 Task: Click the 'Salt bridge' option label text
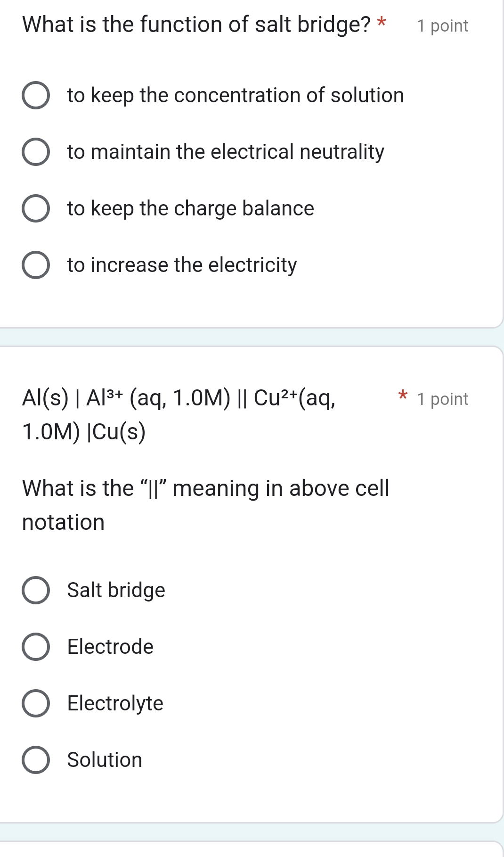116,590
